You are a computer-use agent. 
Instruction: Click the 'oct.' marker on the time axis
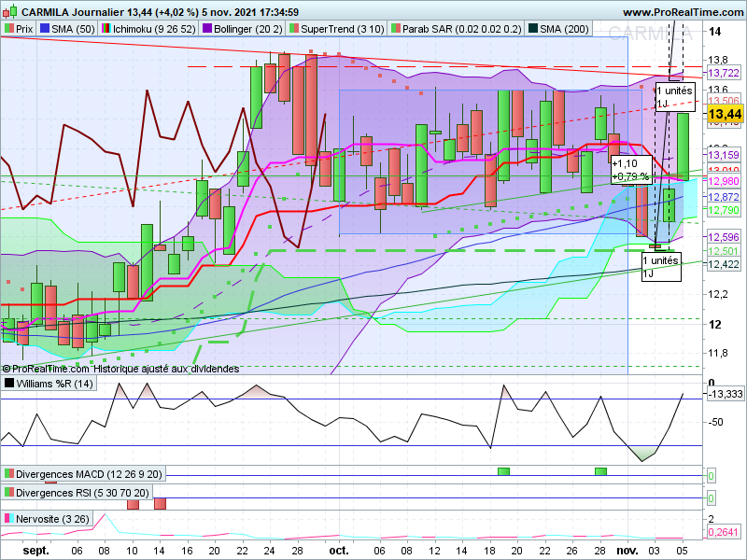click(x=339, y=551)
